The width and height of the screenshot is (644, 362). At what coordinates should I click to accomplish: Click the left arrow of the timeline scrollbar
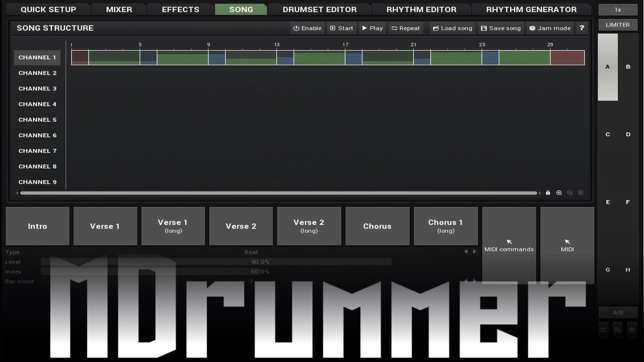click(17, 193)
